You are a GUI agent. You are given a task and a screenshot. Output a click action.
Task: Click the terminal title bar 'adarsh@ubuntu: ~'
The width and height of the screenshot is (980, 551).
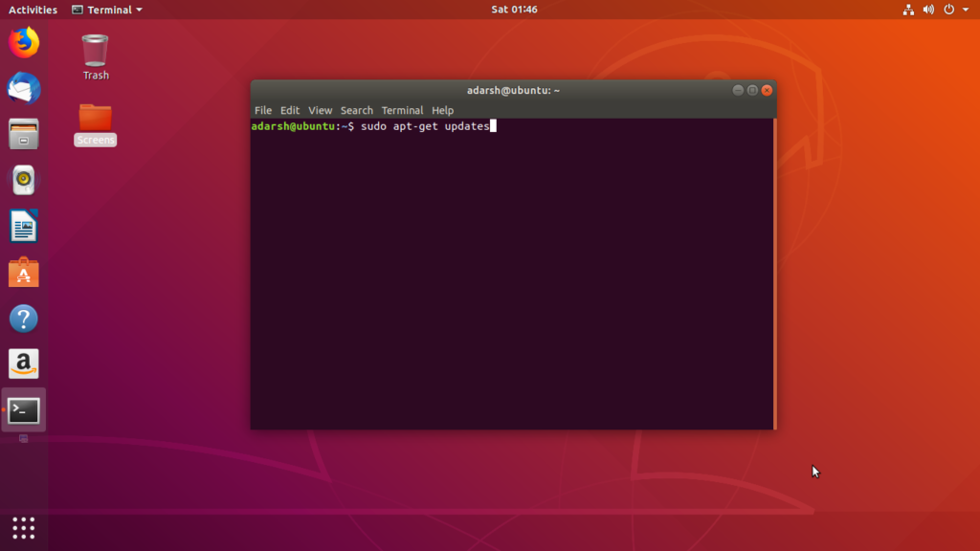coord(513,90)
